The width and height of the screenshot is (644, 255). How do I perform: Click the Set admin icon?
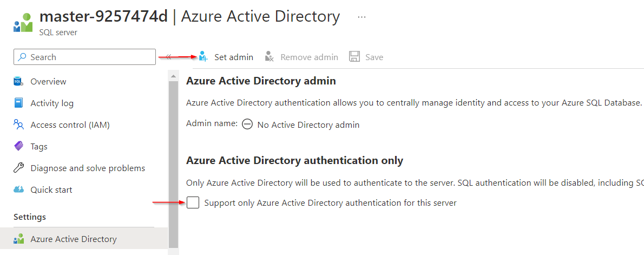[x=203, y=57]
